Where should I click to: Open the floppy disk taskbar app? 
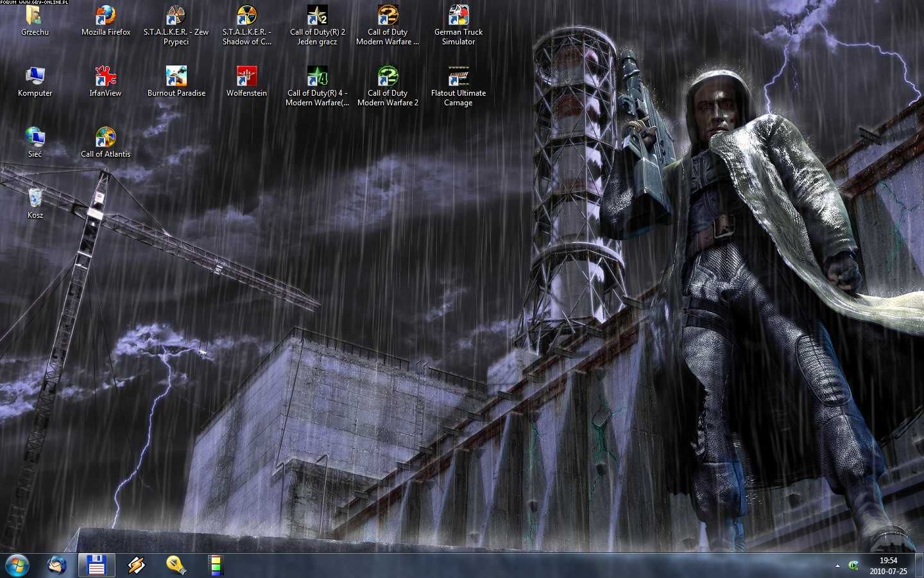click(x=96, y=565)
